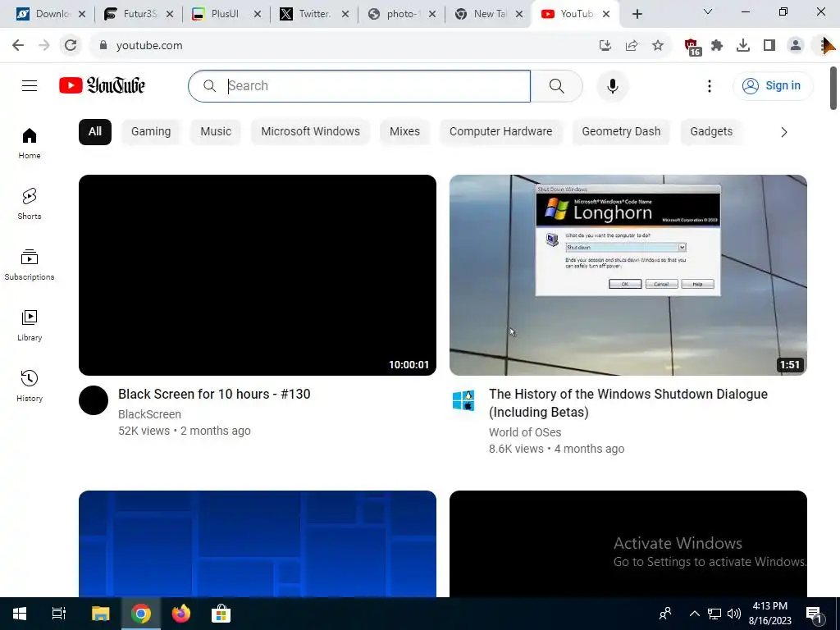The image size is (840, 630).
Task: Switch to the New Tab tab
Action: coord(489,14)
